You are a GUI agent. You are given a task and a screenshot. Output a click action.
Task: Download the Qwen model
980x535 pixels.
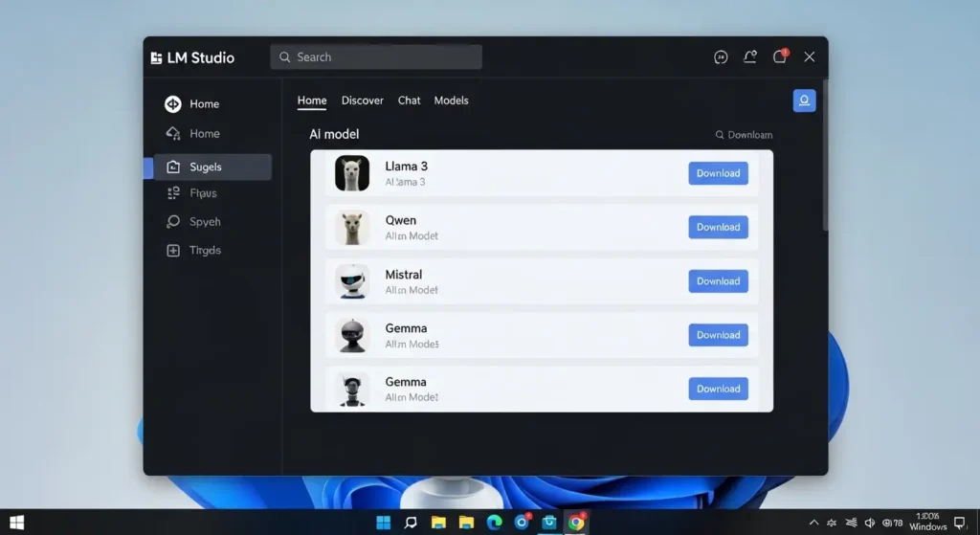tap(718, 227)
